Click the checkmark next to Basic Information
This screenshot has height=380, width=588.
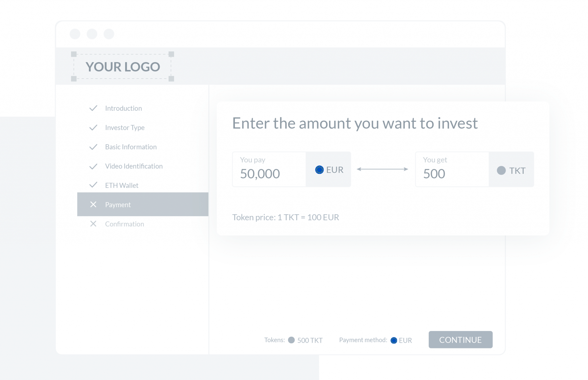[93, 147]
